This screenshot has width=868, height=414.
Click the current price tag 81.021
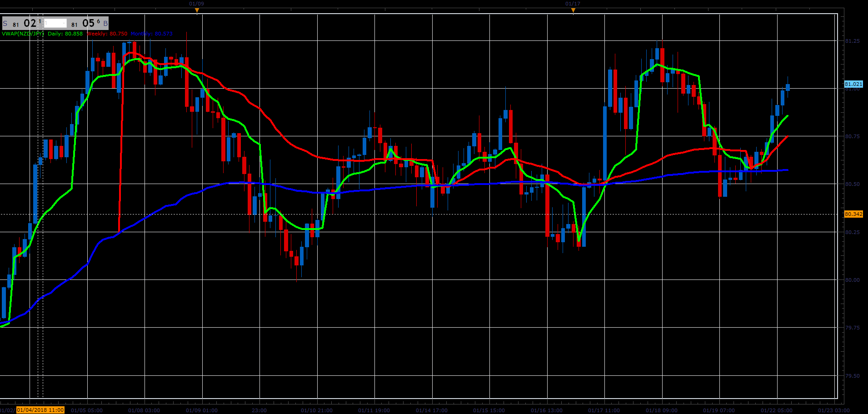[853, 84]
